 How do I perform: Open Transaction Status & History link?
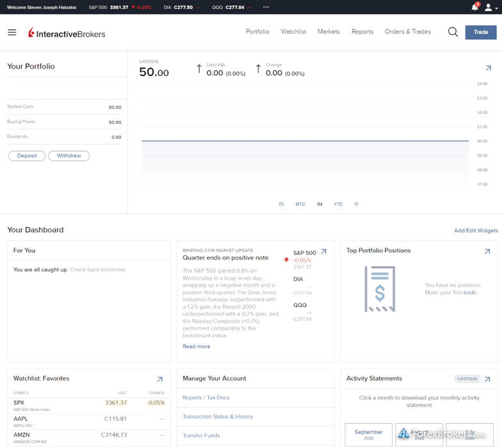218,416
